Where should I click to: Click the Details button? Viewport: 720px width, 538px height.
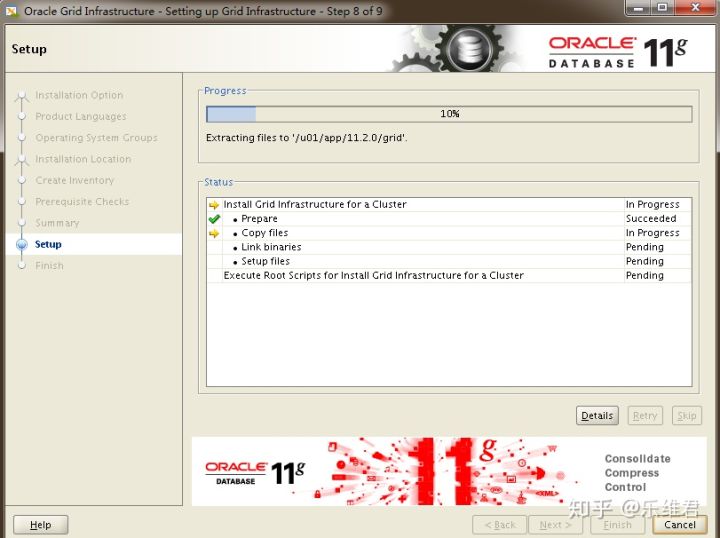(x=597, y=415)
